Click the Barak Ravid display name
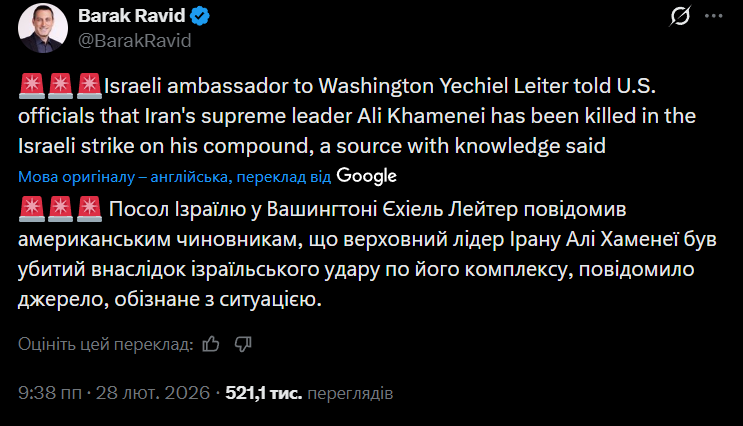The width and height of the screenshot is (743, 426). tap(133, 17)
